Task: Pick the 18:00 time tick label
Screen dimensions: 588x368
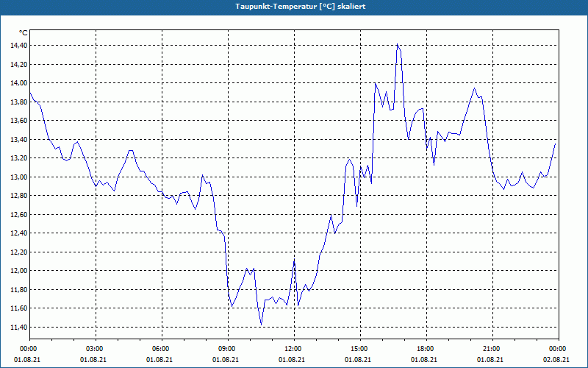Action: pos(426,349)
